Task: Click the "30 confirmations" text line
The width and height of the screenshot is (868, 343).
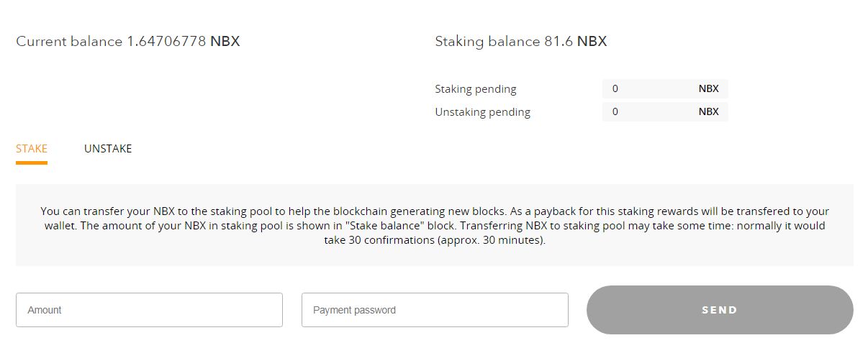Action: click(435, 240)
